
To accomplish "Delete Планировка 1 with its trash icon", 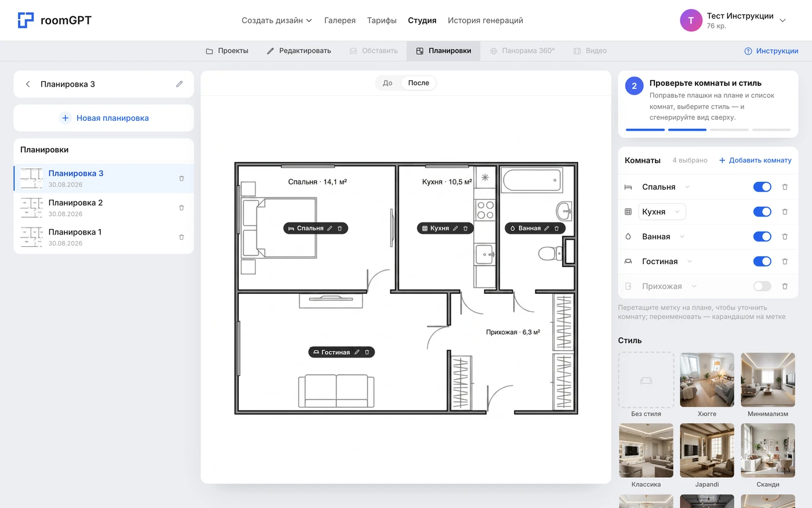I will [182, 237].
